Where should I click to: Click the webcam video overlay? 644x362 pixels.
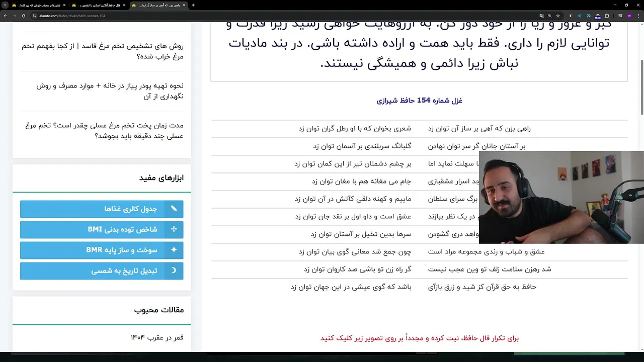click(x=561, y=198)
